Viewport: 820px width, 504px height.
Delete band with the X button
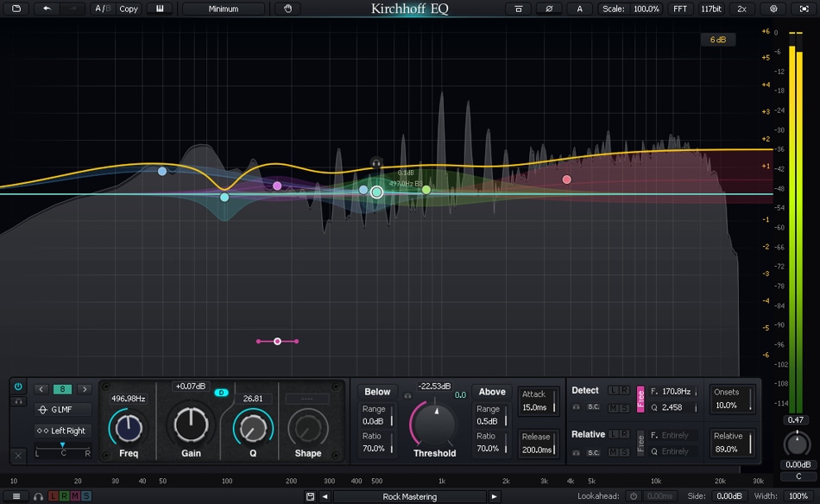18,456
